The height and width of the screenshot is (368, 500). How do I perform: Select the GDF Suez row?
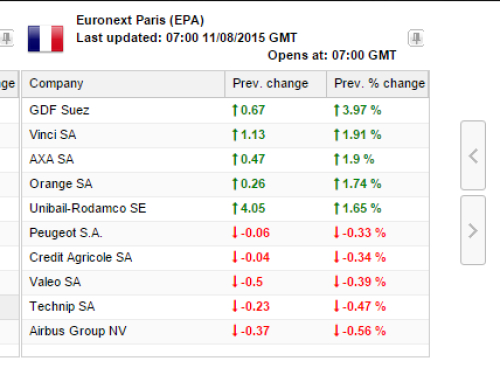(x=225, y=110)
